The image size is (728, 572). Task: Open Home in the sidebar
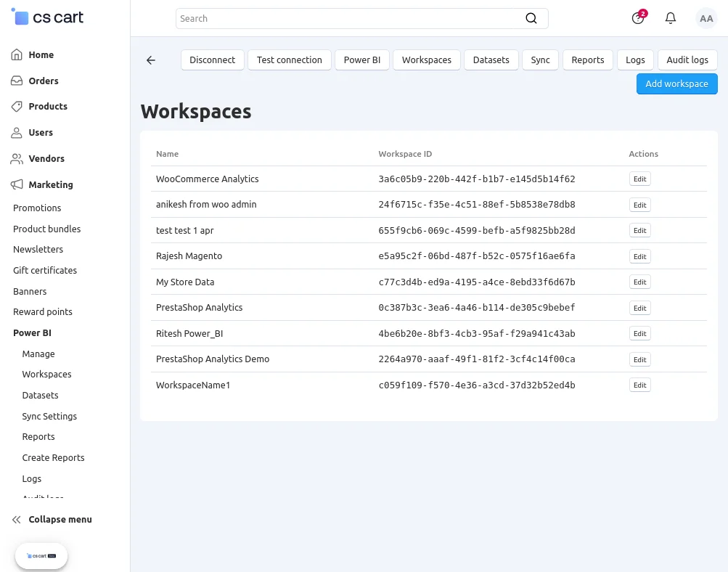(41, 54)
